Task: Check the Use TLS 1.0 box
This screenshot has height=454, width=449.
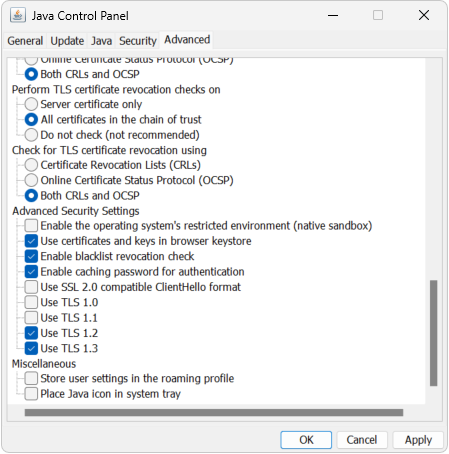Action: (31, 302)
